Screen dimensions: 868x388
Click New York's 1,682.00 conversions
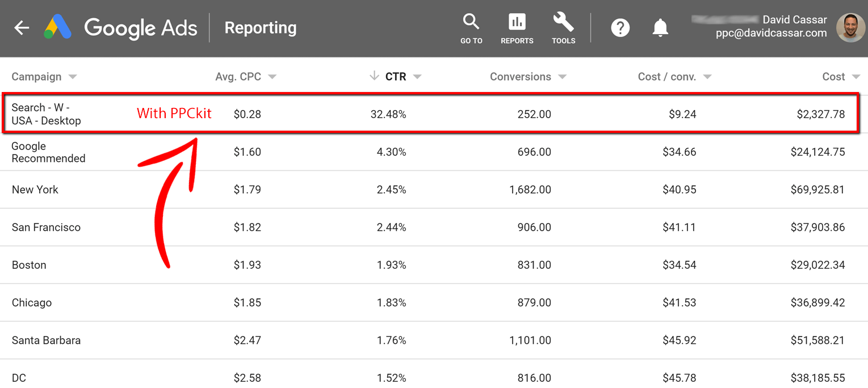530,190
